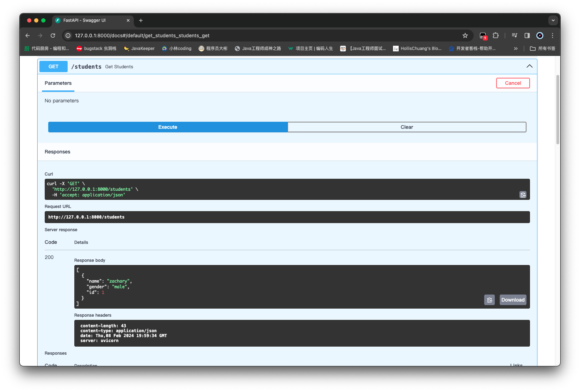The width and height of the screenshot is (580, 392).
Task: Open the media controls icon
Action: click(514, 36)
